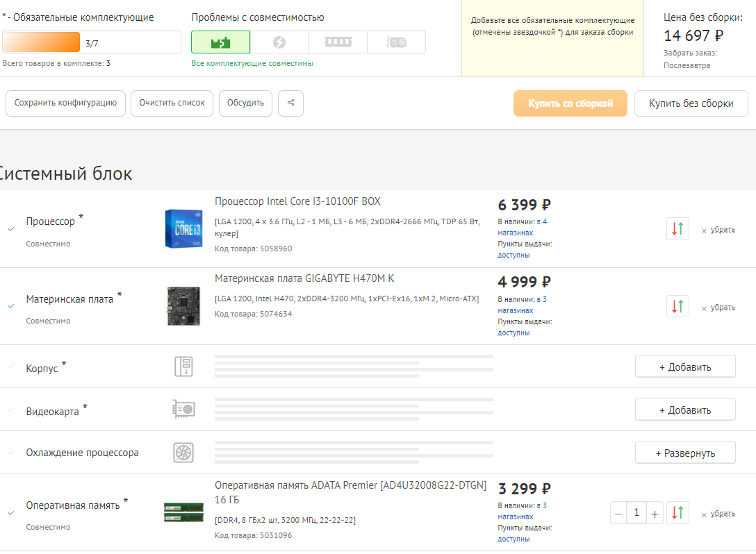Open the power compatibility lightning tab
This screenshot has height=554, width=756.
(x=279, y=42)
